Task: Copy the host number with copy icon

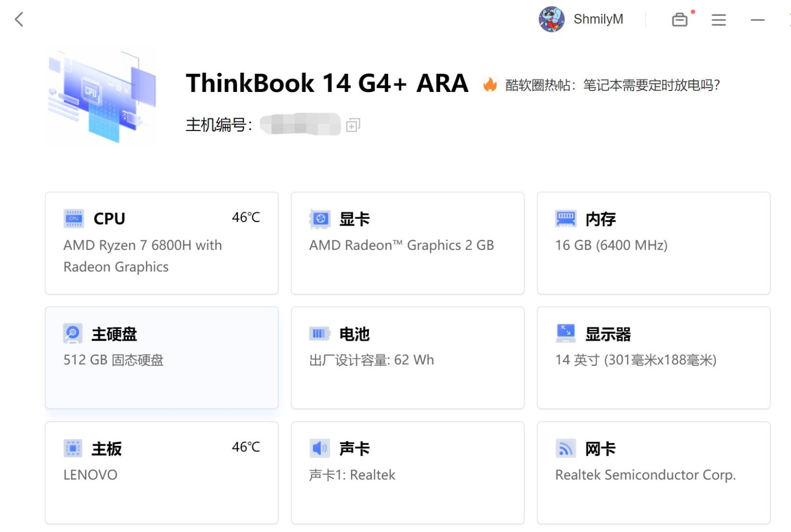Action: (353, 125)
